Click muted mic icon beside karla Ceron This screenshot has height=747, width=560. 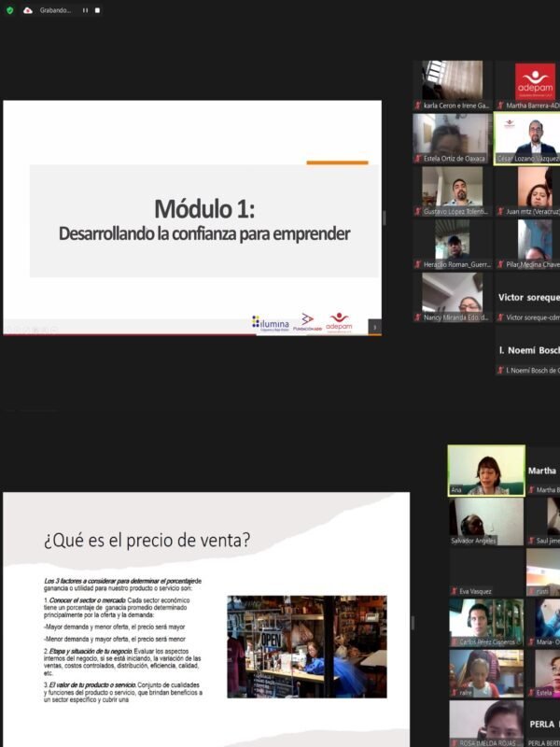point(418,106)
